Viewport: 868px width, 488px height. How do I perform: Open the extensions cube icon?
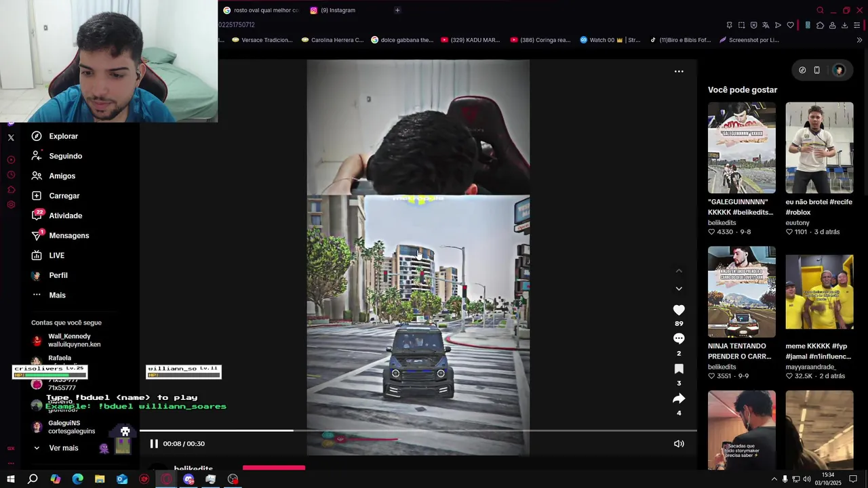coord(820,25)
